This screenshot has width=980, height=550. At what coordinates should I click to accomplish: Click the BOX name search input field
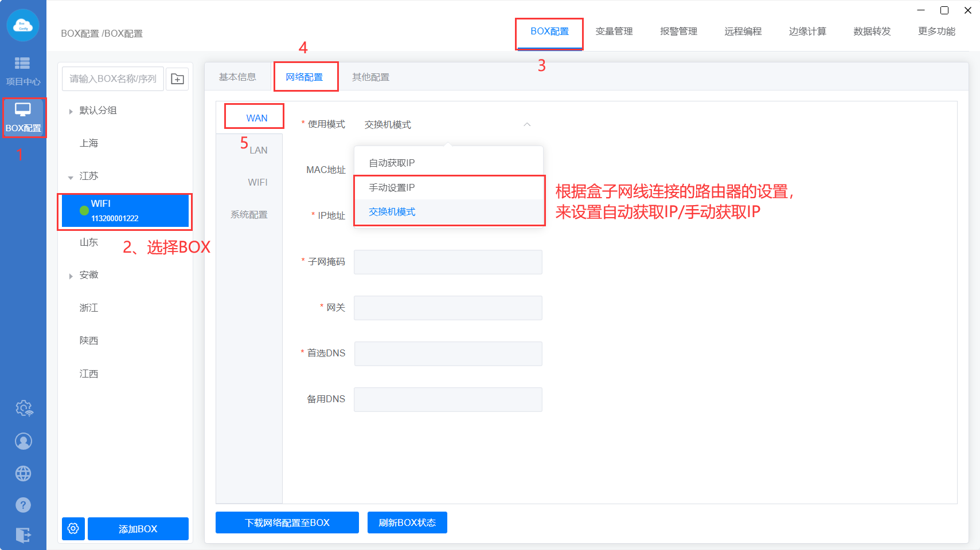point(113,79)
